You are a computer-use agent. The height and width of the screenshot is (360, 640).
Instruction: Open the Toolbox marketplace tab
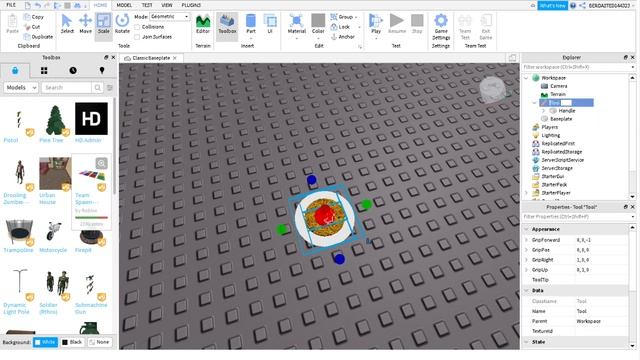[15, 71]
